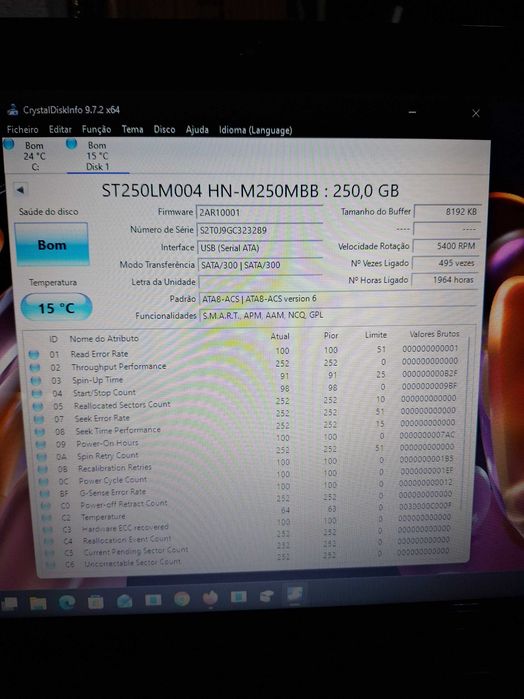
Task: Click the status circle beside Spin-Up Time
Action: 36,381
